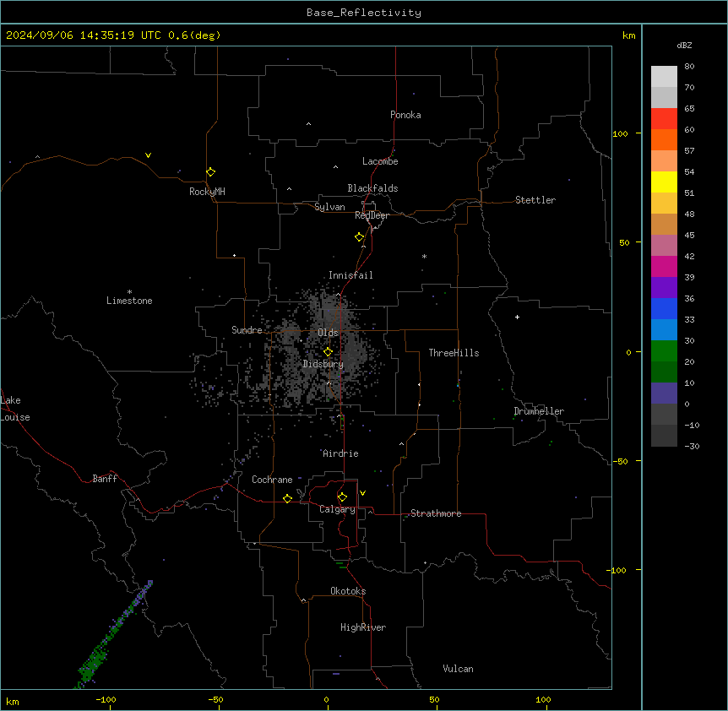Screen dimensions: 728x711
Task: Click the km unit label at top right
Action: (x=628, y=35)
